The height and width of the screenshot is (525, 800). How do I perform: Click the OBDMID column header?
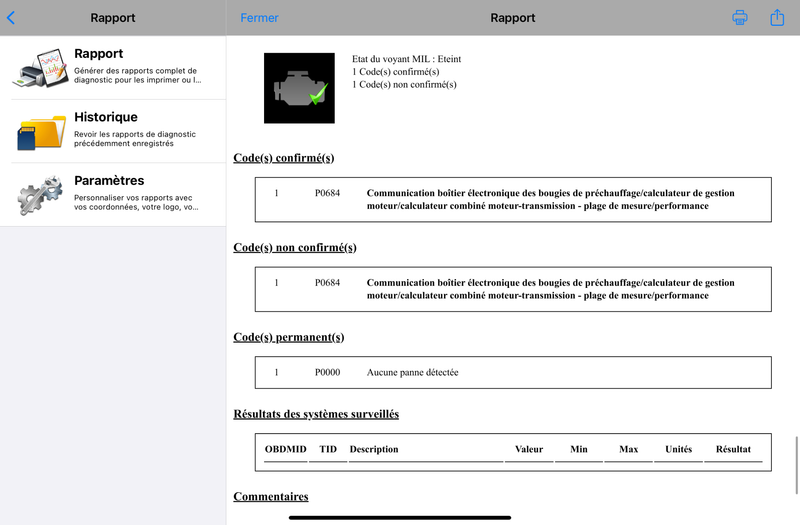click(x=286, y=450)
